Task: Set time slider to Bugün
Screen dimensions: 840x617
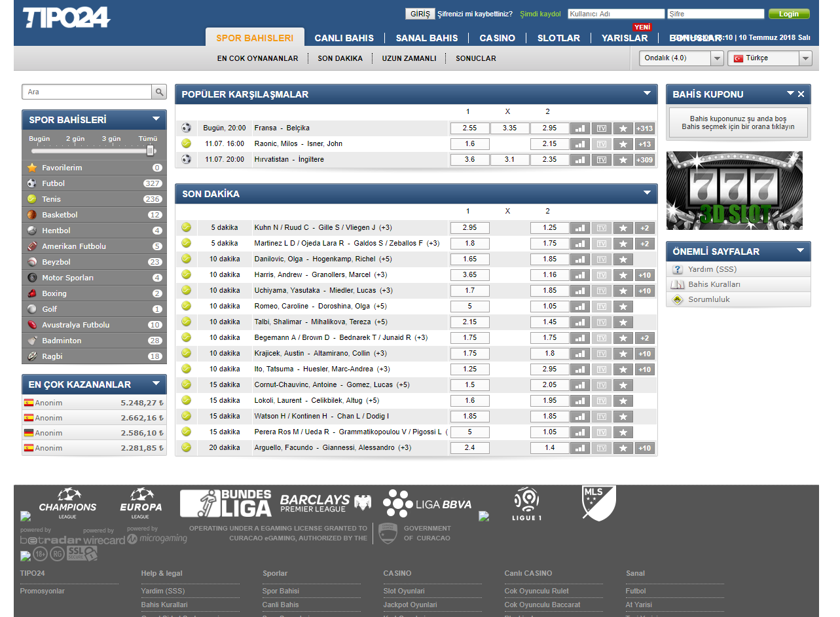Action: point(39,139)
